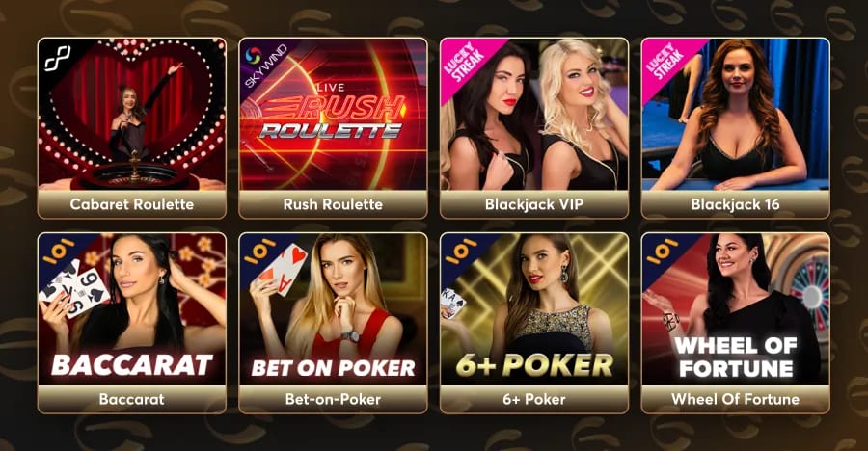This screenshot has height=451, width=868.
Task: Click the Cabaret Roulette title label
Action: point(132,204)
